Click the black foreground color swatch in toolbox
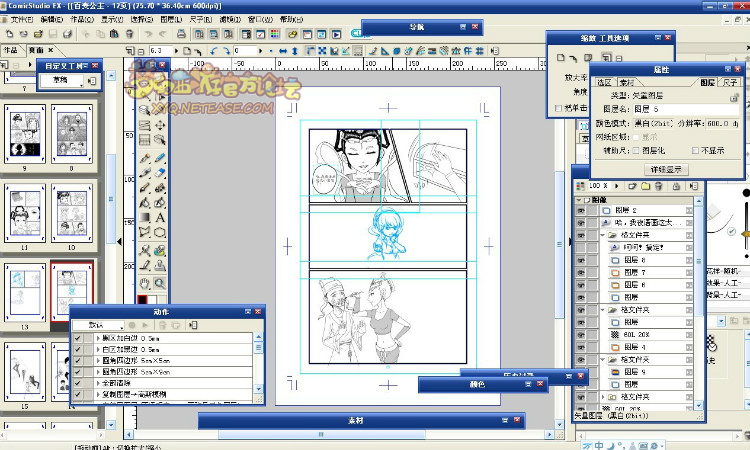Image resolution: width=750 pixels, height=450 pixels. 142,300
